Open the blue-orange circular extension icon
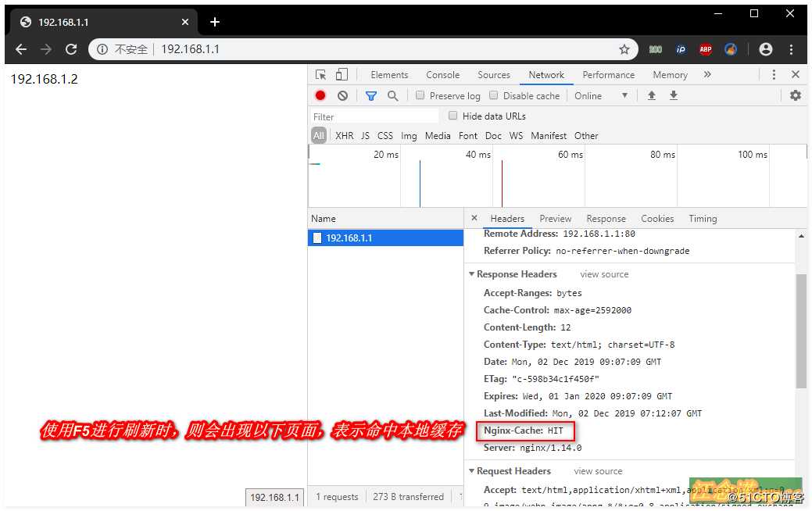This screenshot has height=511, width=812. pos(731,49)
